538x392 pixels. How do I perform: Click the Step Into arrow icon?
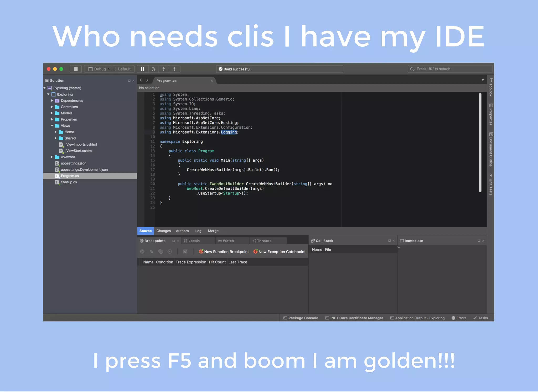pos(164,69)
